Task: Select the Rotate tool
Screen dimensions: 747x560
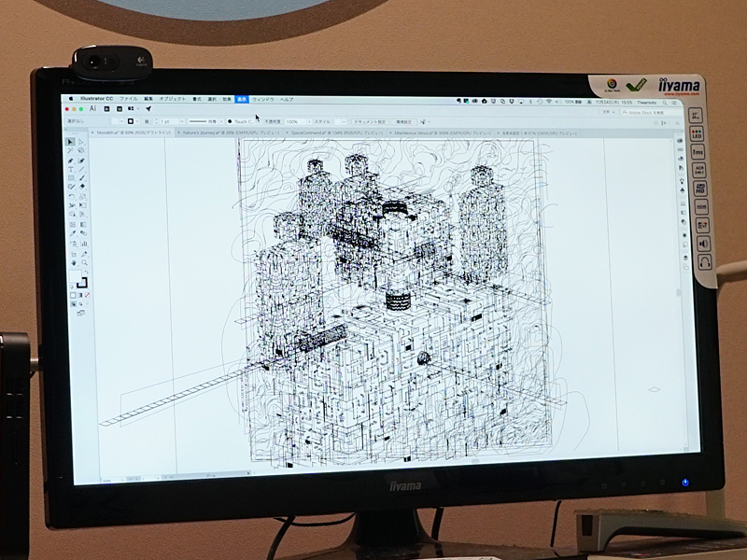Action: pyautogui.click(x=72, y=197)
